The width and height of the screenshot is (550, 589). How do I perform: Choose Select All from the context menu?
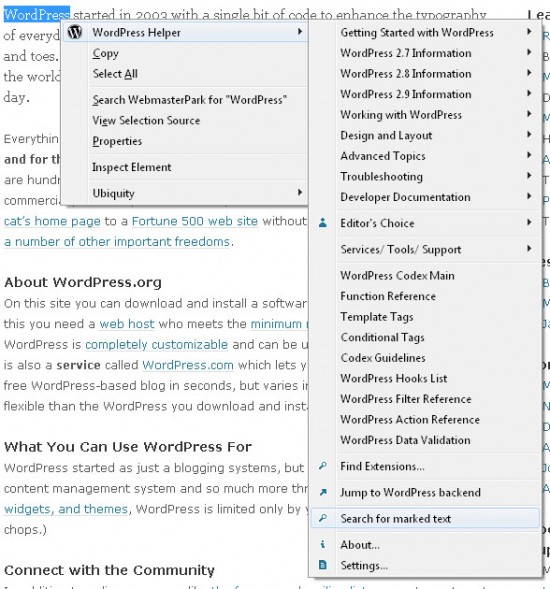pyautogui.click(x=185, y=74)
